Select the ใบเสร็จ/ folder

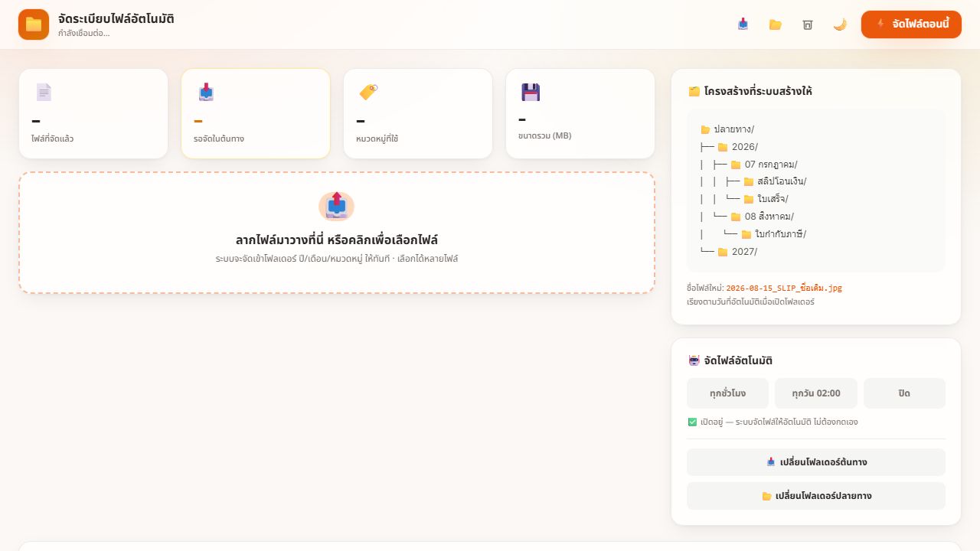coord(766,199)
